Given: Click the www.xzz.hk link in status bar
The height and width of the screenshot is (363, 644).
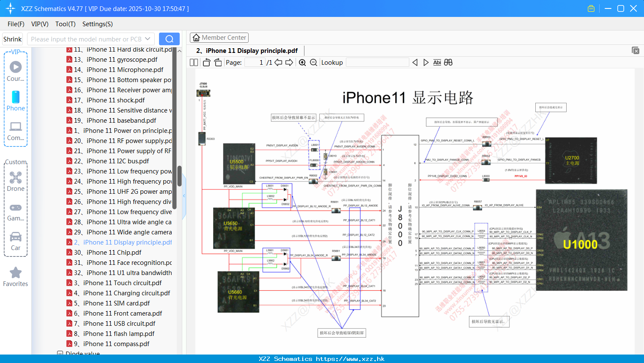Looking at the screenshot, I should click(x=350, y=359).
